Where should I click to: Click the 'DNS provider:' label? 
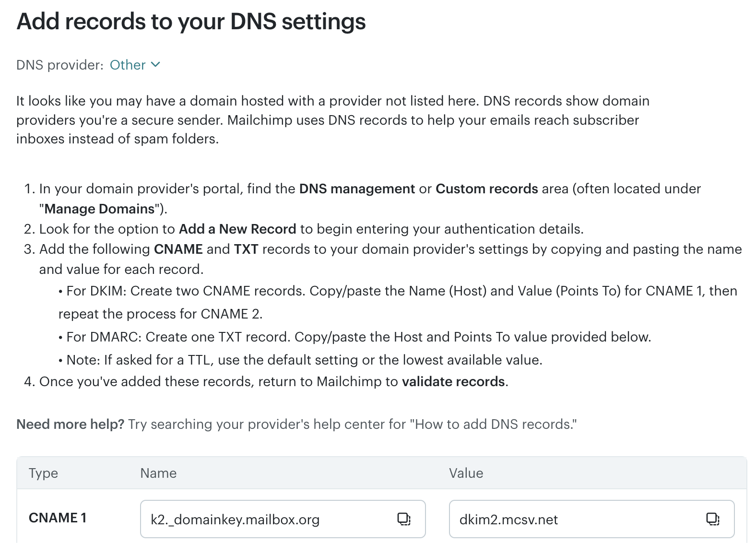60,65
